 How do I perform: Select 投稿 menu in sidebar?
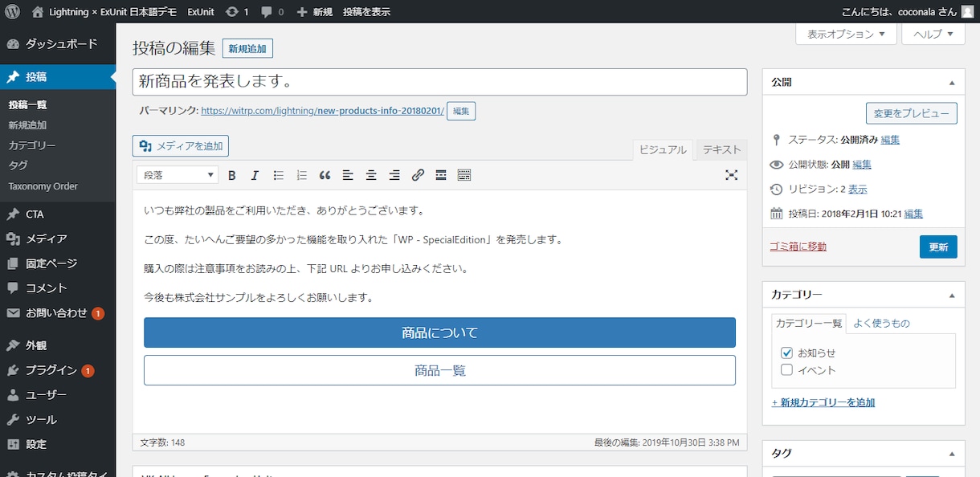click(x=58, y=77)
